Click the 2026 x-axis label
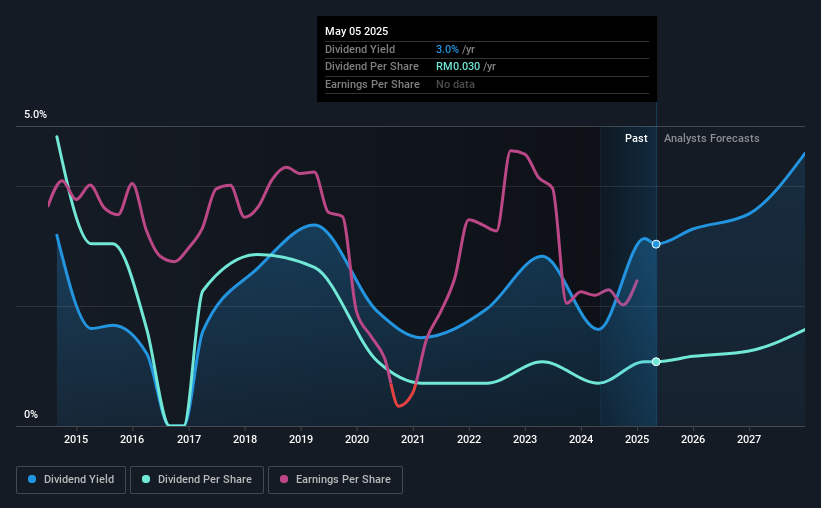Viewport: 821px width, 508px height. click(x=693, y=439)
